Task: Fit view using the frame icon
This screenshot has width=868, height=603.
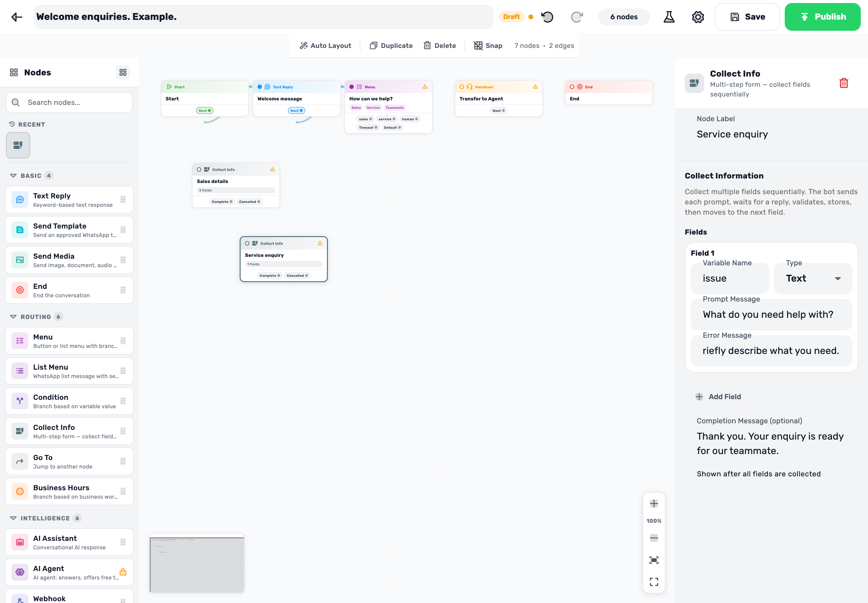Action: 654,560
